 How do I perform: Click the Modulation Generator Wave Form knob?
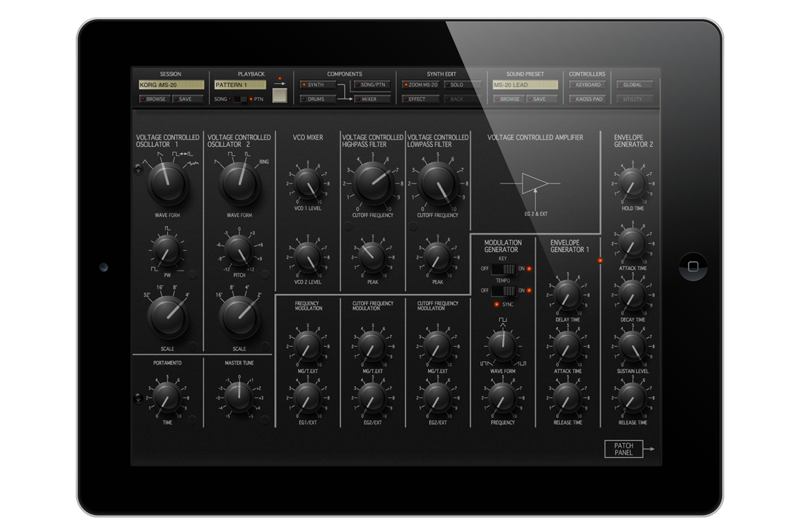(x=503, y=345)
